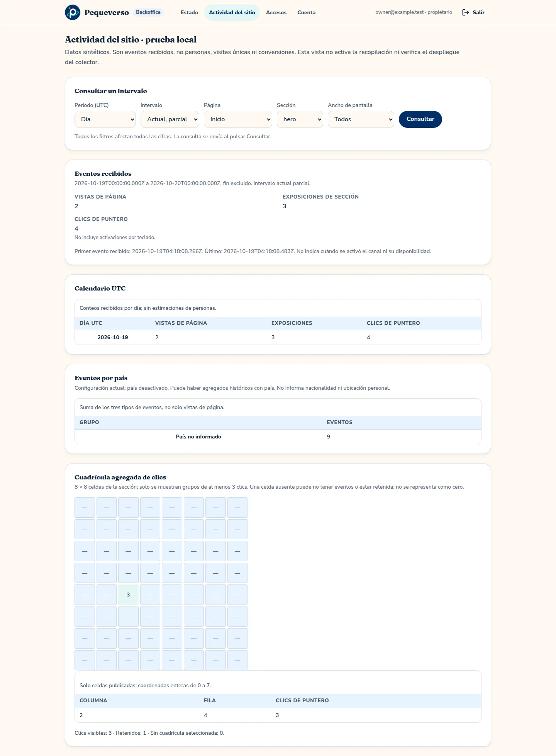
Task: Click the Salir logout link
Action: [x=473, y=12]
